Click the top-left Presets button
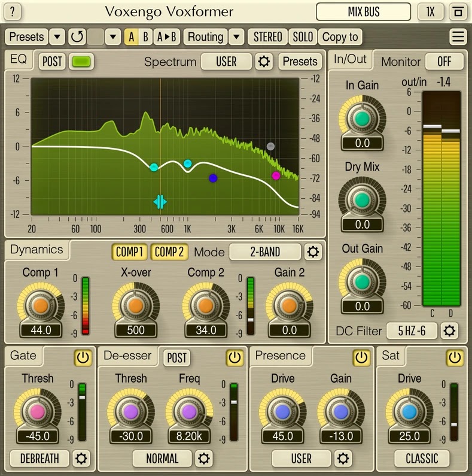The width and height of the screenshot is (472, 476). pos(27,37)
